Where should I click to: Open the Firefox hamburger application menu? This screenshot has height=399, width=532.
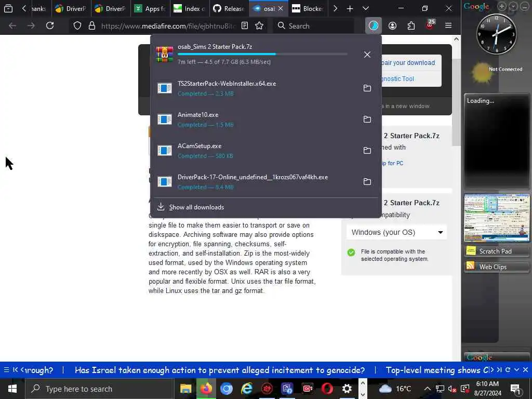448,26
